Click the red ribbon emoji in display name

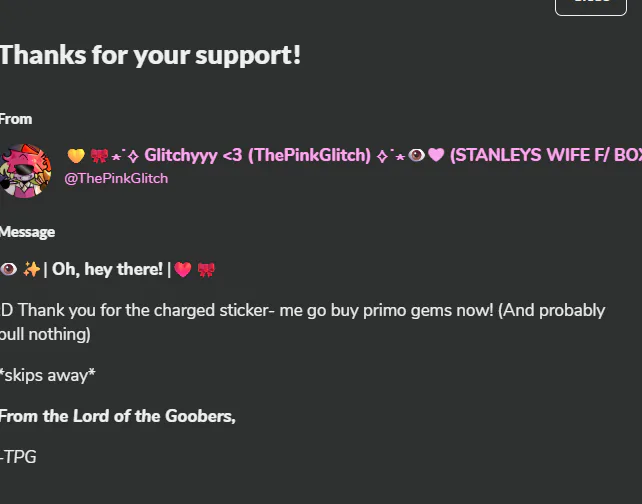99,156
